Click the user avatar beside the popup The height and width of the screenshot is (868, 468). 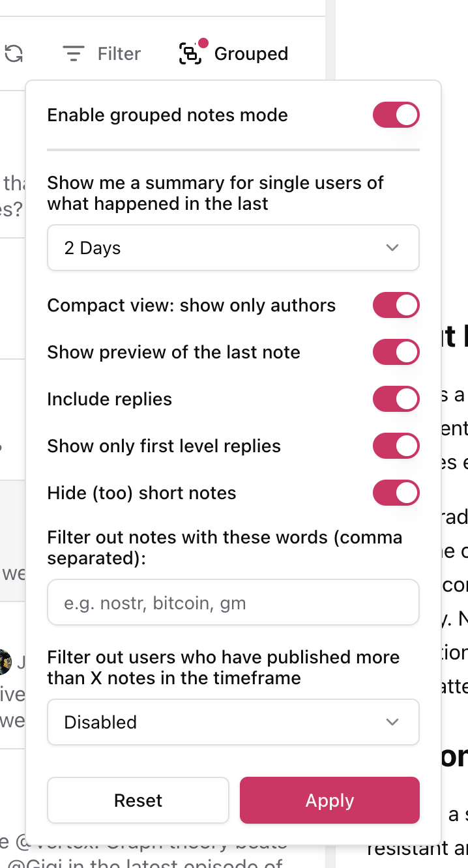tap(5, 662)
